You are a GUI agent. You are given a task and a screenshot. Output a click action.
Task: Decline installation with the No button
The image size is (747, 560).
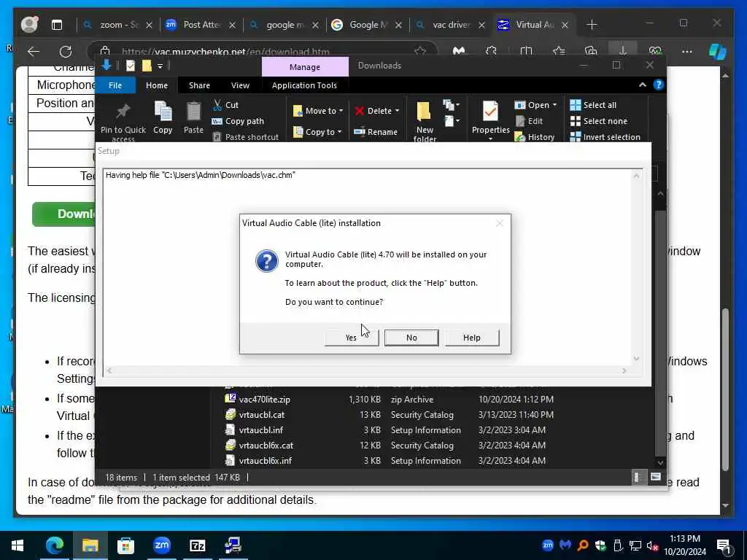click(411, 338)
